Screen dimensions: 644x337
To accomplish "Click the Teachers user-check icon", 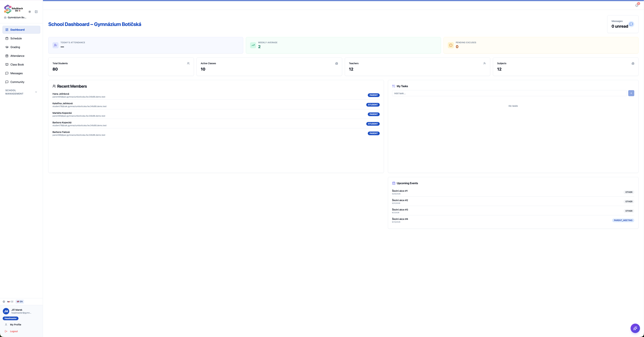I will pos(485,64).
